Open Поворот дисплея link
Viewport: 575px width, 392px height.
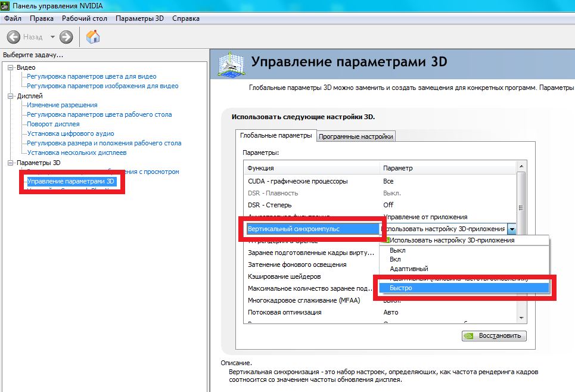click(54, 124)
